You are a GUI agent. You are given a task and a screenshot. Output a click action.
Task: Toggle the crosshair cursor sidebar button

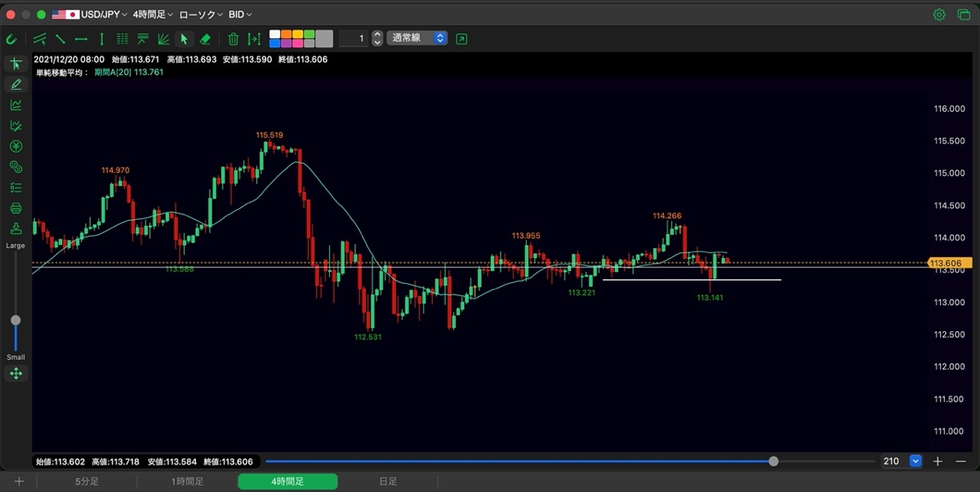point(16,64)
